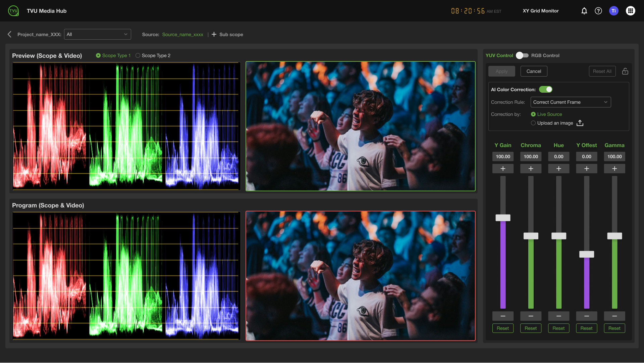Click the TVU Media Hub title
Image resolution: width=644 pixels, height=363 pixels.
pos(47,11)
